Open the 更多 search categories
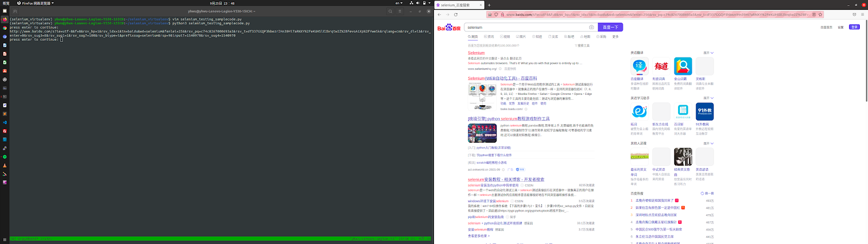Screen dimensions: 868x244 (x=615, y=37)
